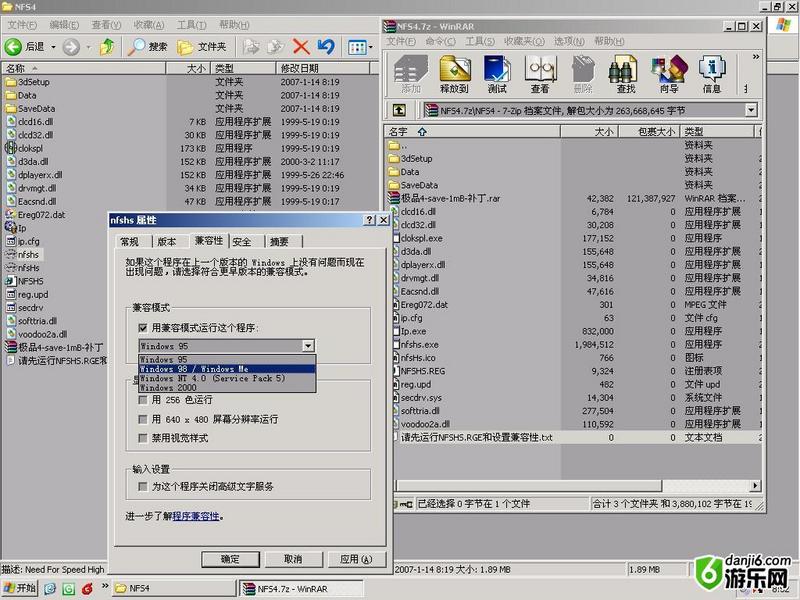Click the Explorer red Delete X icon

click(x=301, y=47)
